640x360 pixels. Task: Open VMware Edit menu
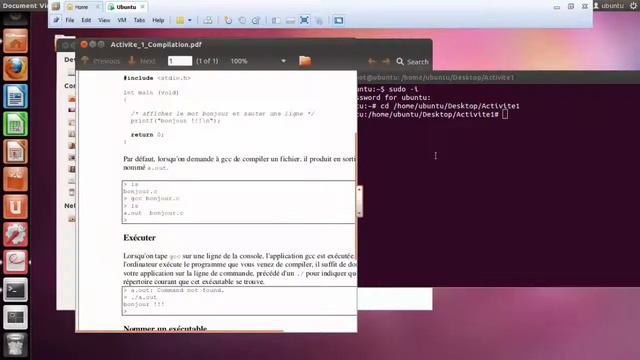pos(86,20)
